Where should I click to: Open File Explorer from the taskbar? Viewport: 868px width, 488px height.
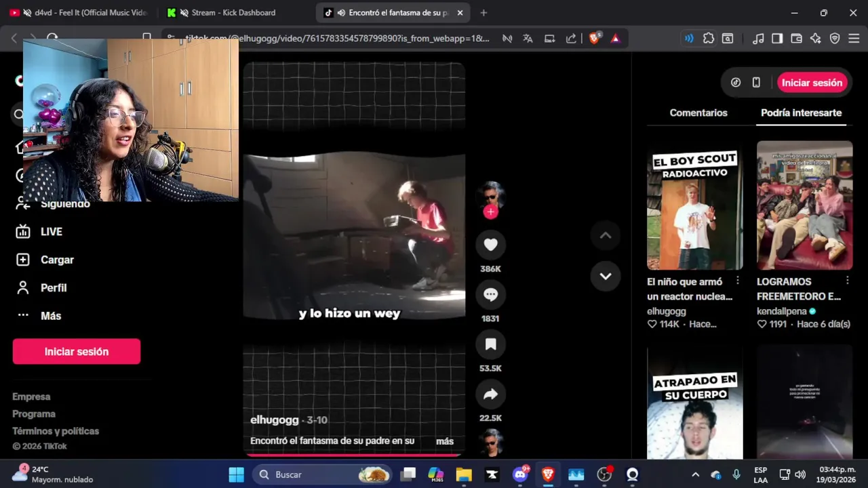464,474
